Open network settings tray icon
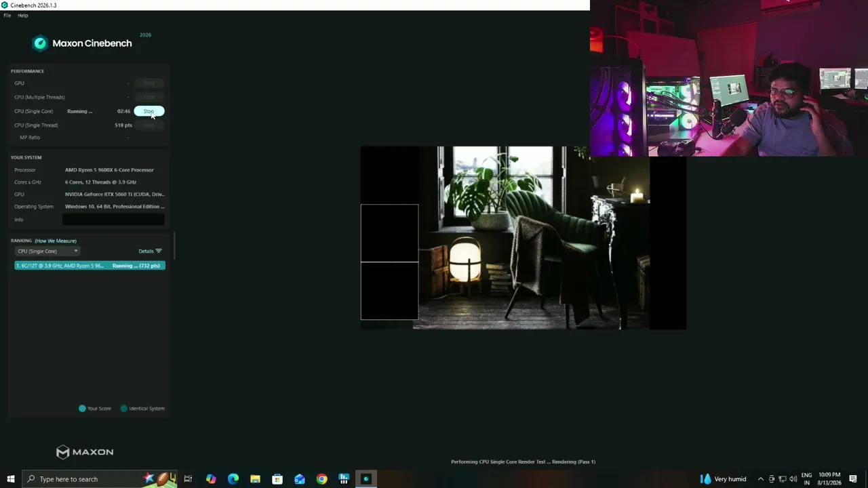The image size is (868, 488). click(783, 479)
